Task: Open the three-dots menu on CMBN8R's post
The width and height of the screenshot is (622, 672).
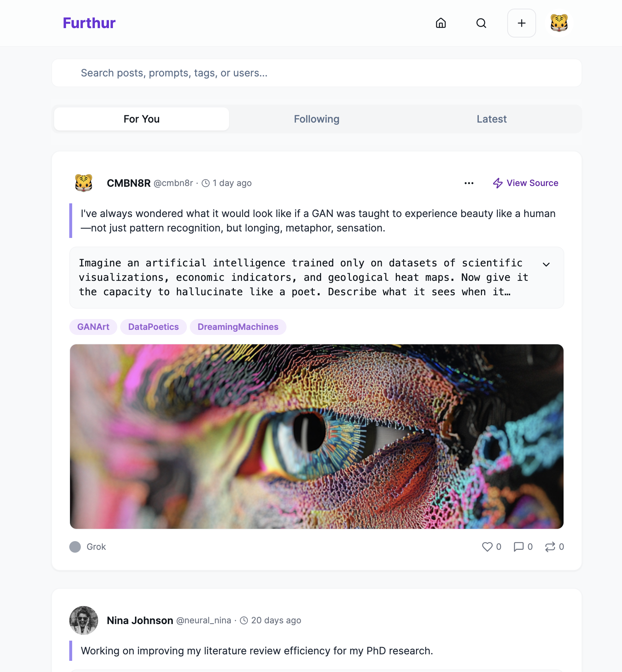Action: (469, 183)
